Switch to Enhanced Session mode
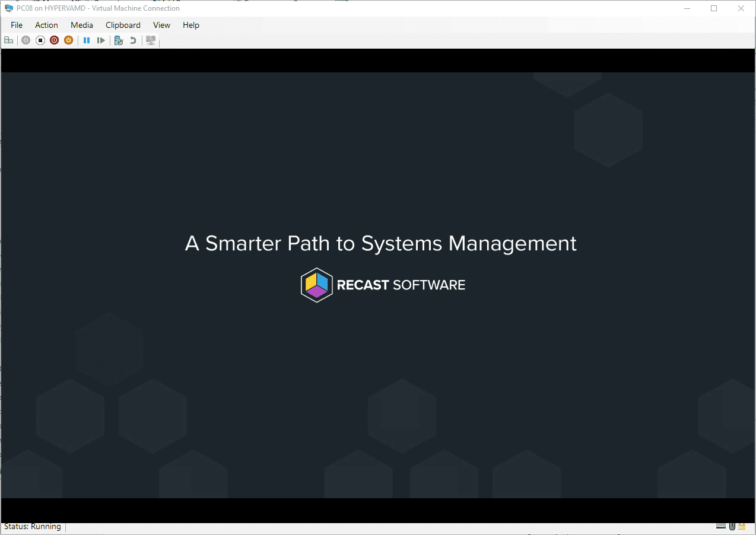The image size is (756, 535). (151, 40)
